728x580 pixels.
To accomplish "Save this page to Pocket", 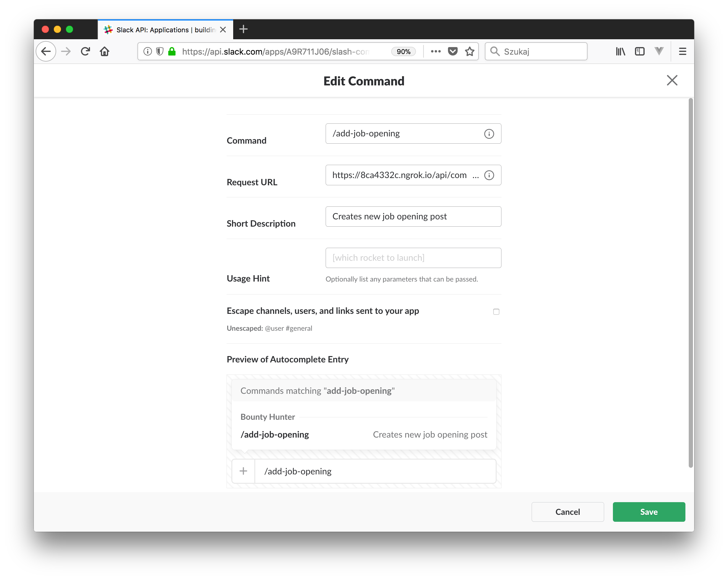I will (452, 51).
